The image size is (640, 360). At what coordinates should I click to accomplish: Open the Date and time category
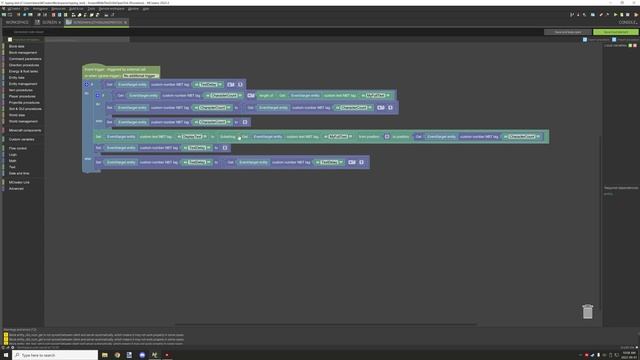(19, 173)
